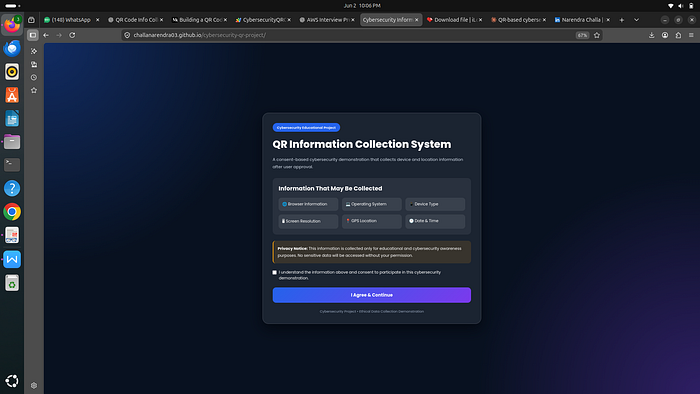
Task: Switch to QR Code Info Coll tab
Action: (x=136, y=20)
